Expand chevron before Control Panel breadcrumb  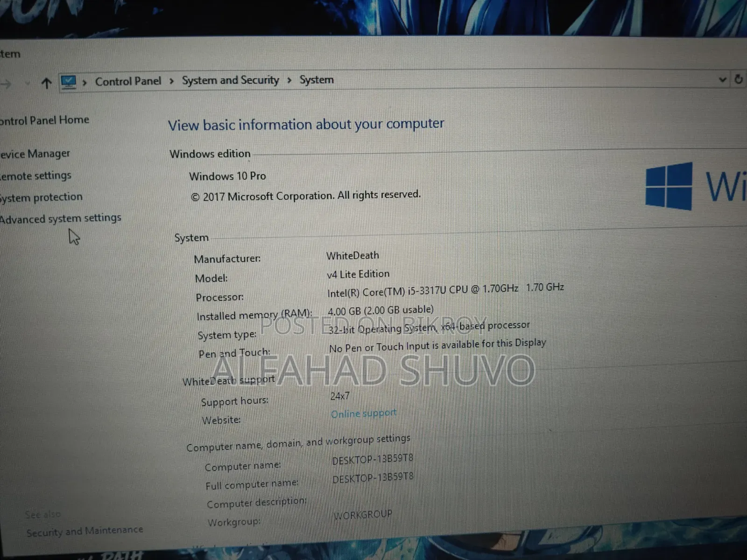pyautogui.click(x=85, y=83)
